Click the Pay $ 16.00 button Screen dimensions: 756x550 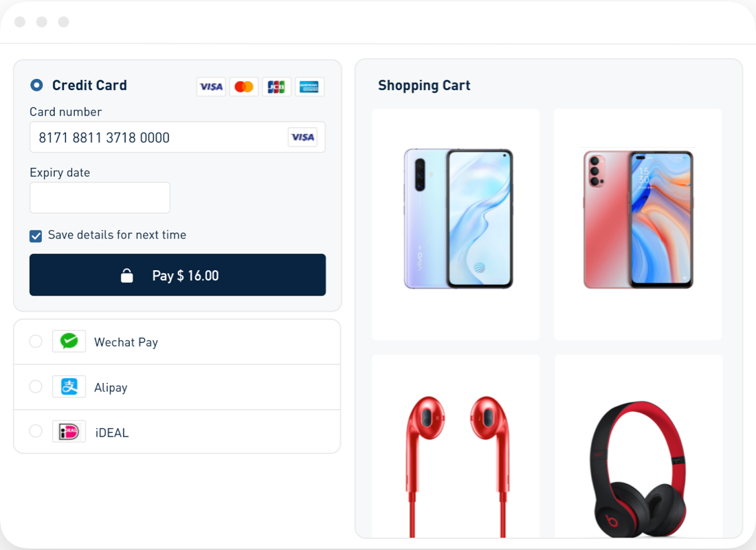tap(177, 275)
